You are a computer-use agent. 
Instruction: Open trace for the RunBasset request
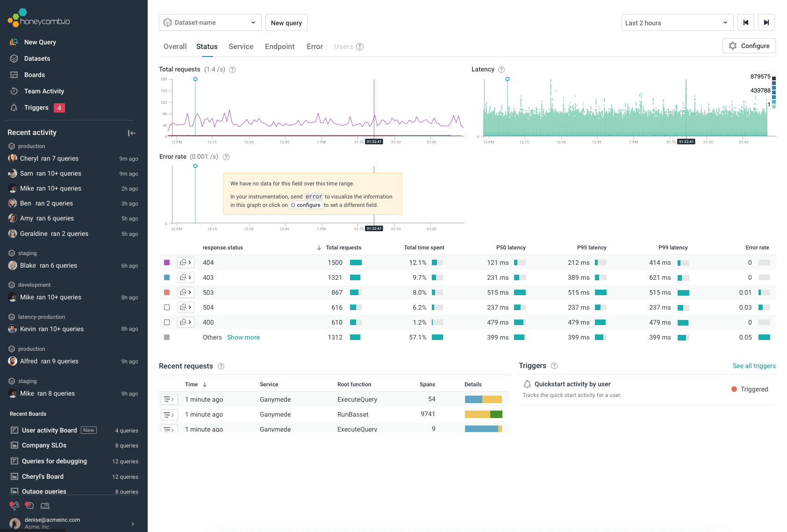pyautogui.click(x=169, y=414)
